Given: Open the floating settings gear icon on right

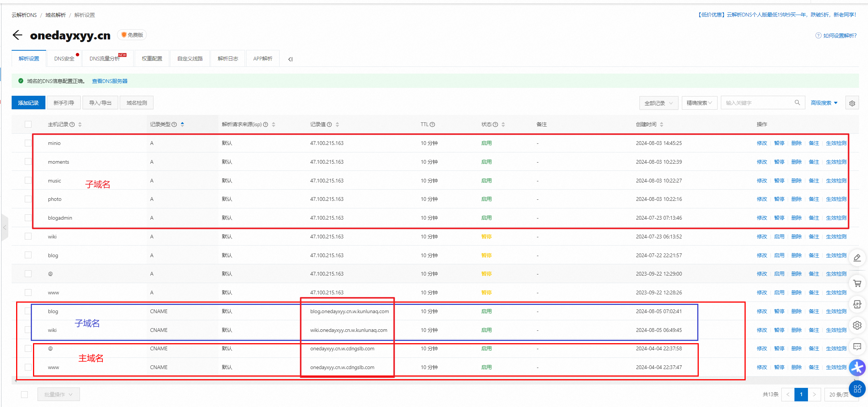Looking at the screenshot, I should (857, 325).
